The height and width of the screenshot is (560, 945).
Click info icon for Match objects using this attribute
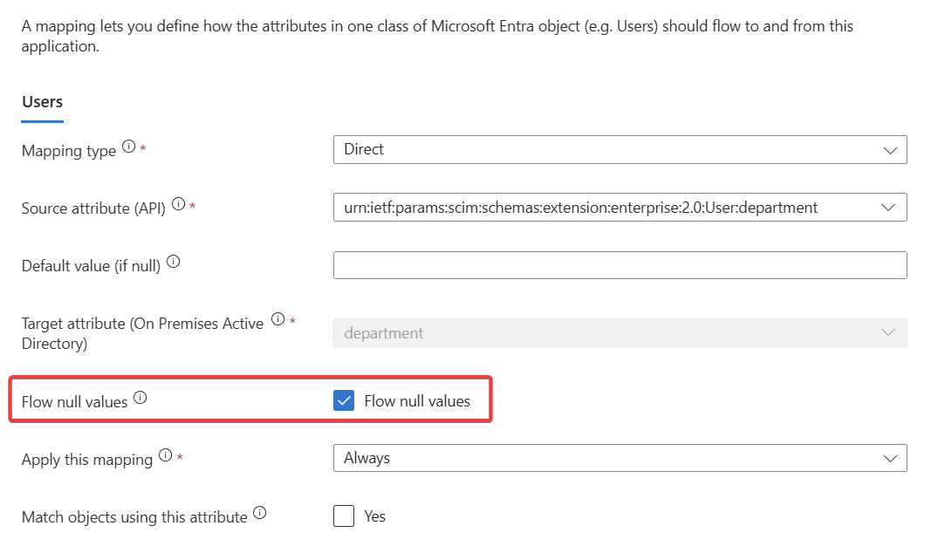point(260,513)
